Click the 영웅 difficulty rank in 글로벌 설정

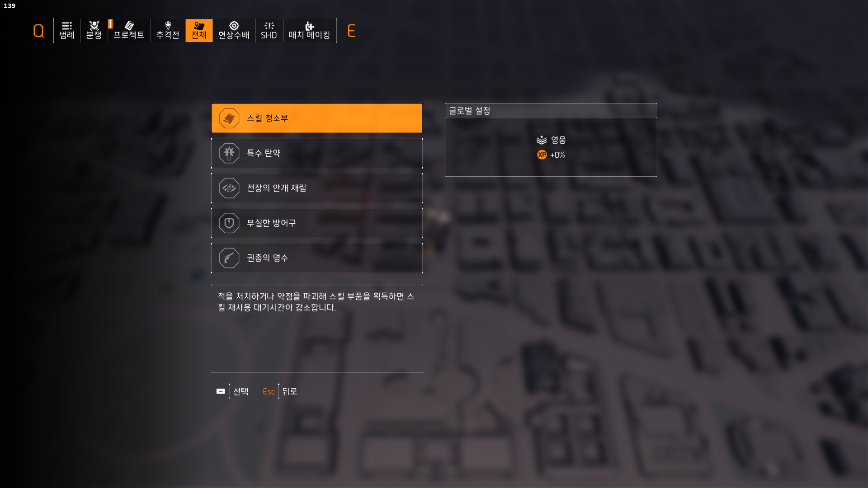click(551, 140)
